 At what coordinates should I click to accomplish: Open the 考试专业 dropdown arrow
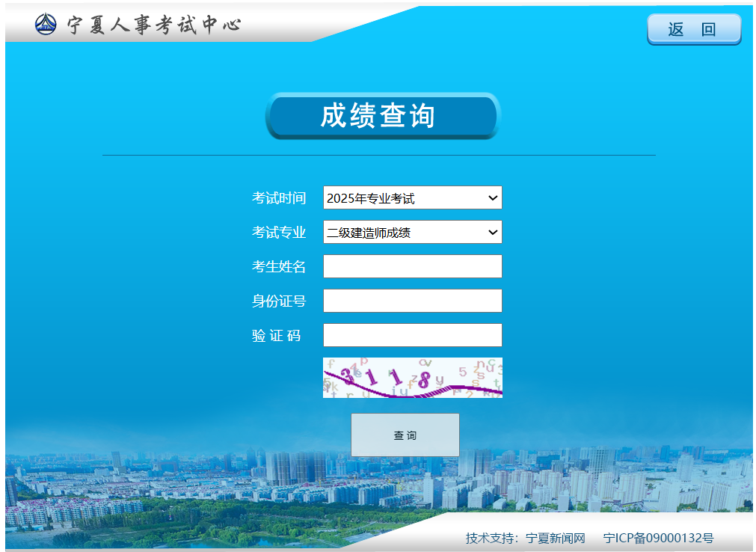[492, 232]
